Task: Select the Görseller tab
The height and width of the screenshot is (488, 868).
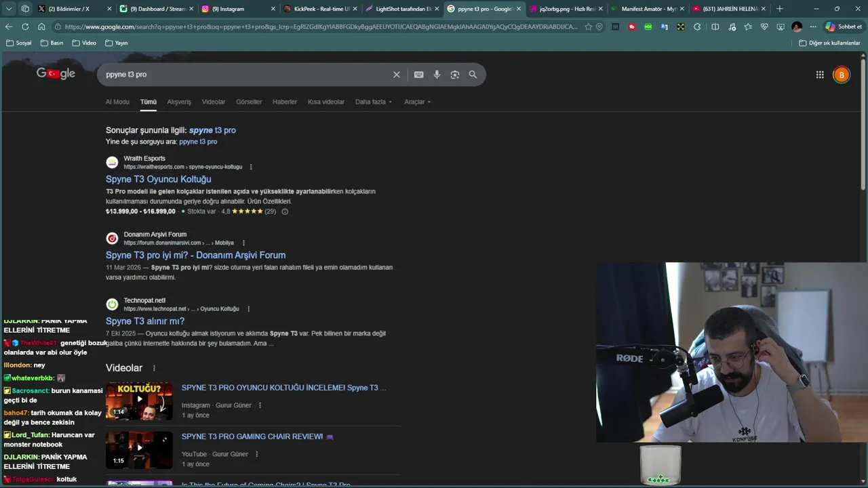Action: (x=249, y=102)
